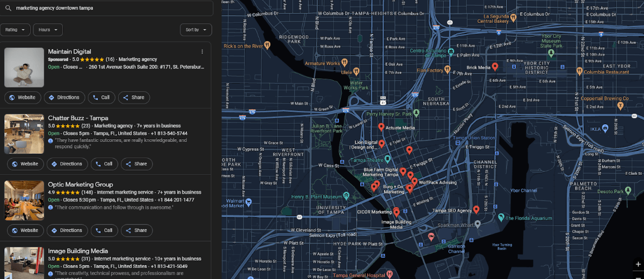
Task: Click the search magnifier icon
Action: point(8,8)
